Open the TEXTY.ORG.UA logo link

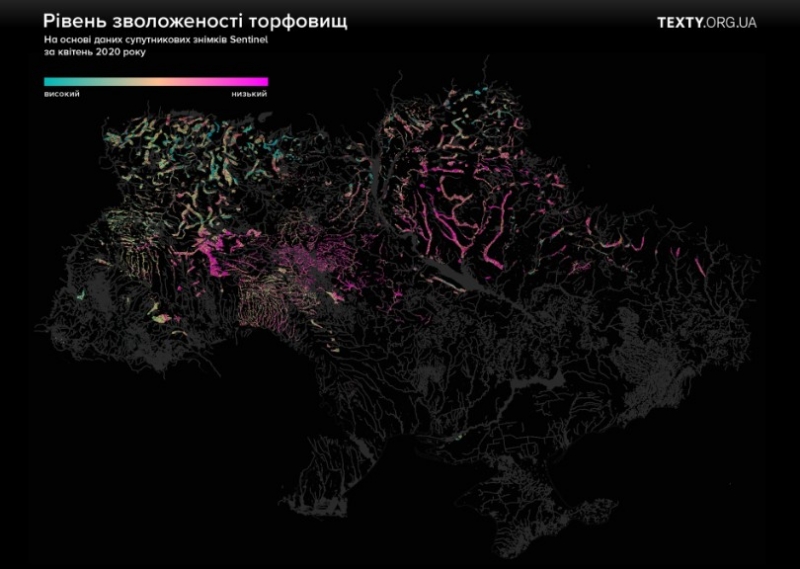[706, 22]
